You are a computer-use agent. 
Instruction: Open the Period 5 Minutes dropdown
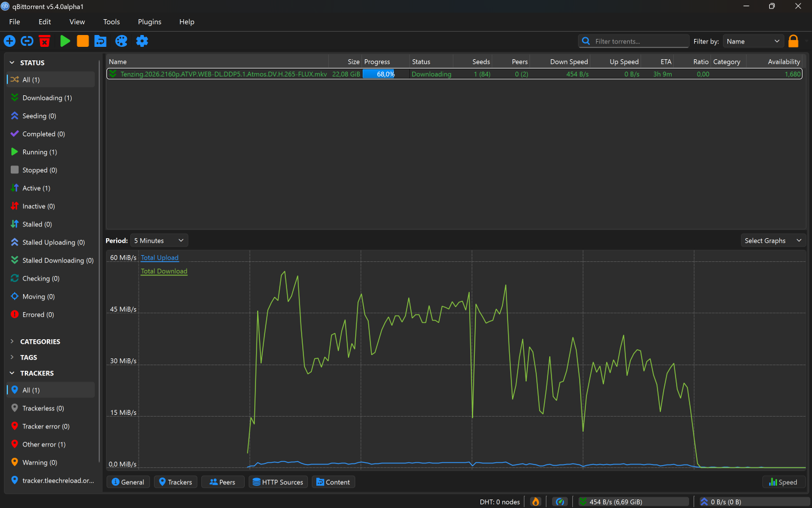(x=159, y=240)
